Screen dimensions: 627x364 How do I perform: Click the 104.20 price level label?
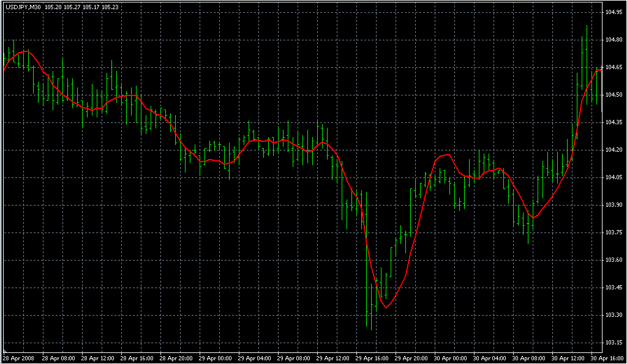pyautogui.click(x=614, y=150)
